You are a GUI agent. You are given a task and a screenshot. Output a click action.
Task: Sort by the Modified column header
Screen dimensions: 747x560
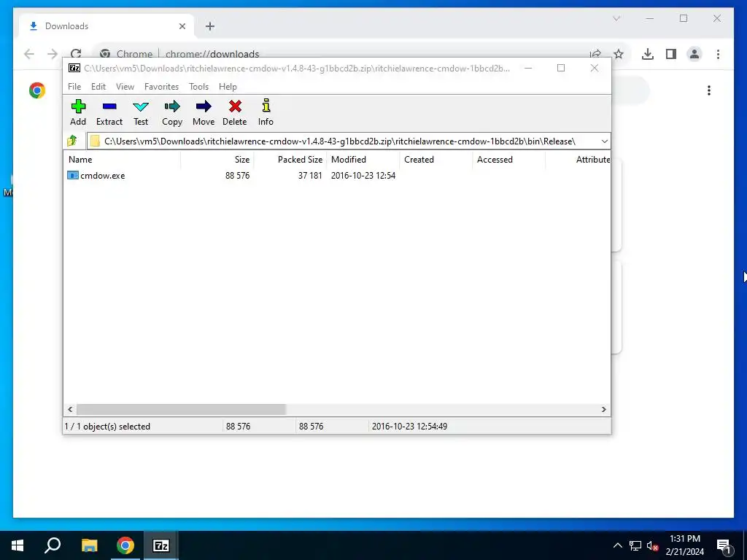[x=363, y=160]
